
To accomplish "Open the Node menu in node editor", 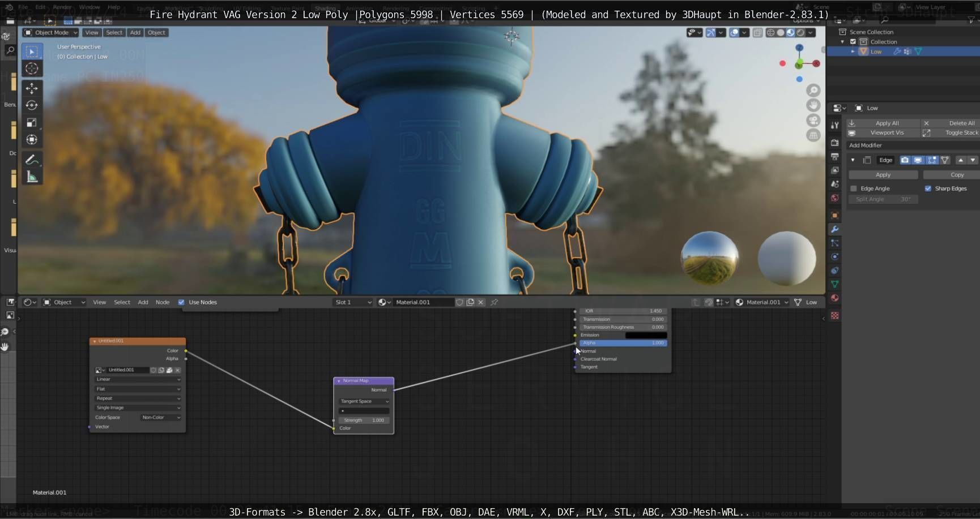I will tap(163, 302).
